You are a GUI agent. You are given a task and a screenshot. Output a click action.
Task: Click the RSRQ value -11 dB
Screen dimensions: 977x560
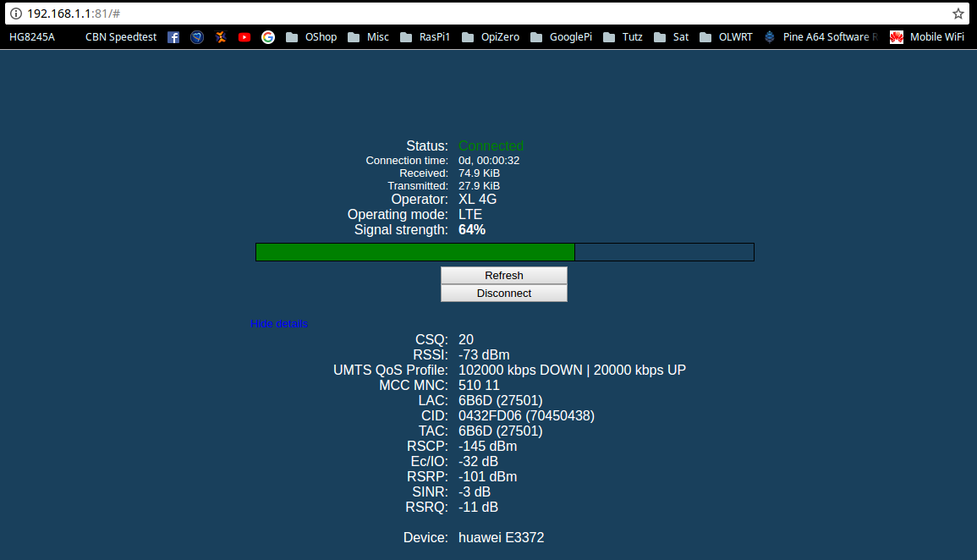479,507
